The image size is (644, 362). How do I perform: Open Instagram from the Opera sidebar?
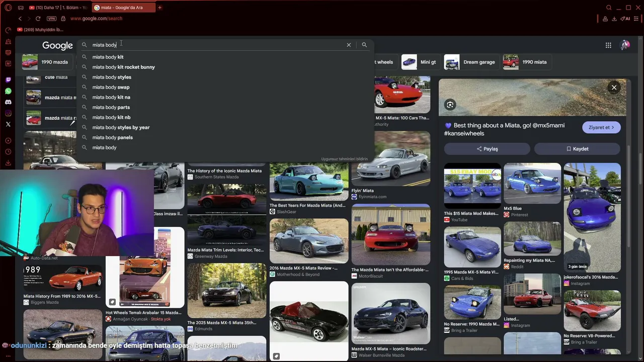click(8, 113)
